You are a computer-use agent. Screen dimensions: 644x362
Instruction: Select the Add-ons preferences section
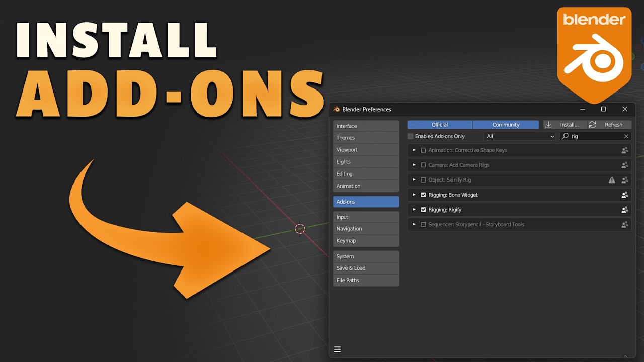coord(366,202)
